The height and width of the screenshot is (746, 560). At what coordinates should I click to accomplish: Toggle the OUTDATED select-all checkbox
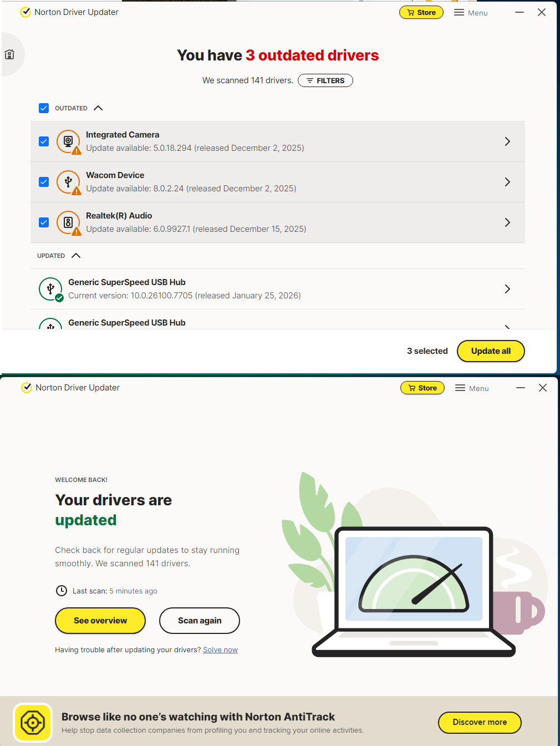click(x=44, y=108)
